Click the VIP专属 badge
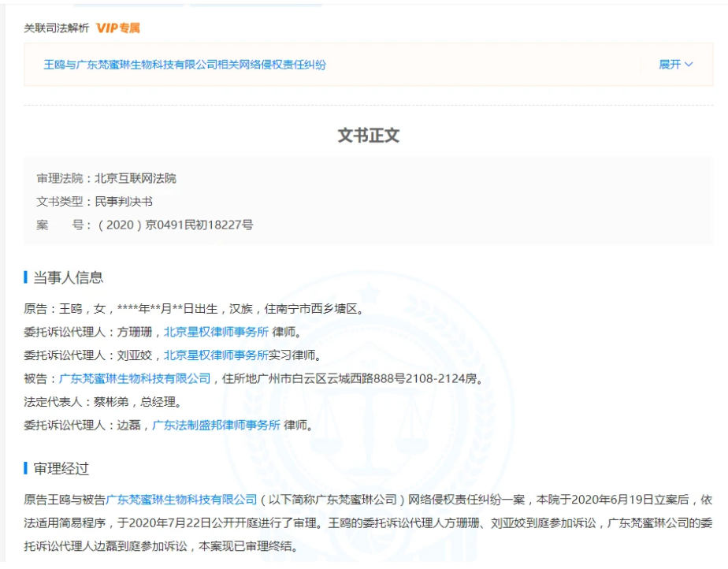728x569 pixels. pyautogui.click(x=118, y=28)
